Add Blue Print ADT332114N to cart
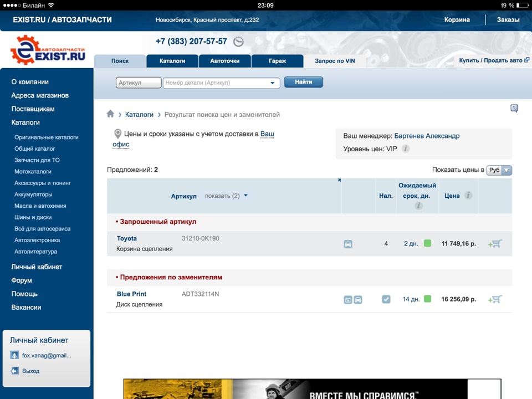This screenshot has height=399, width=532. tap(495, 299)
